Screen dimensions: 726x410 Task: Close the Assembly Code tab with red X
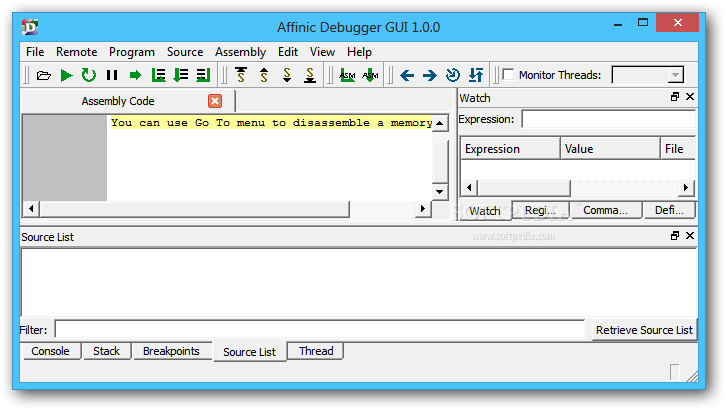pos(215,101)
